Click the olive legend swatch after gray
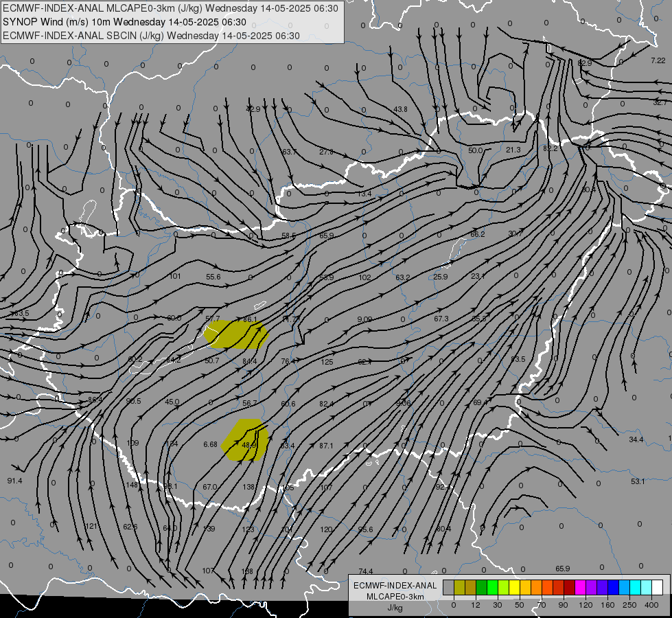 click(x=460, y=587)
